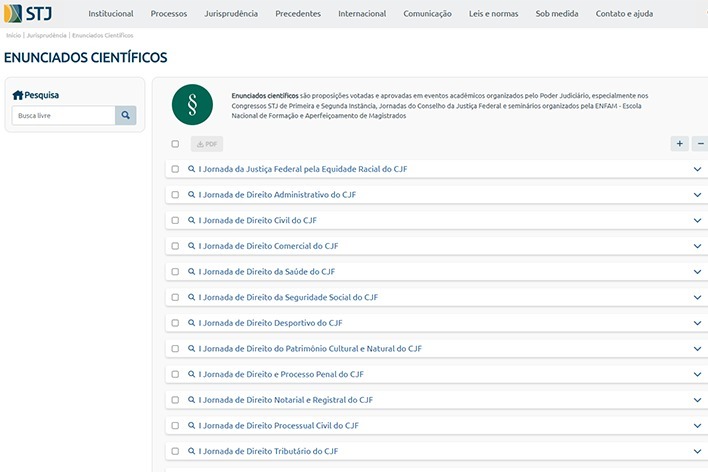The height and width of the screenshot is (472, 708).
Task: Click magnifier icon beside Direito Tributário do CJF
Action: (192, 451)
